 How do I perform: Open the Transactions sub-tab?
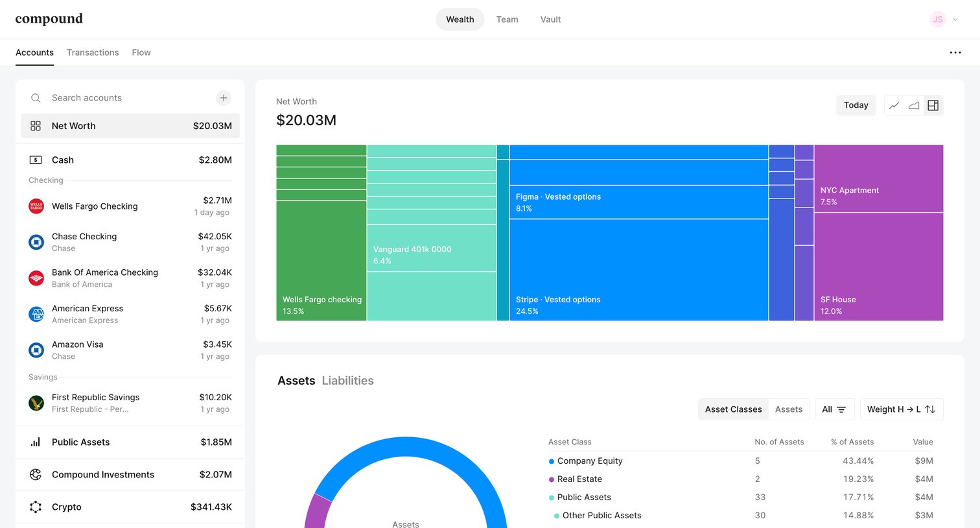click(93, 53)
